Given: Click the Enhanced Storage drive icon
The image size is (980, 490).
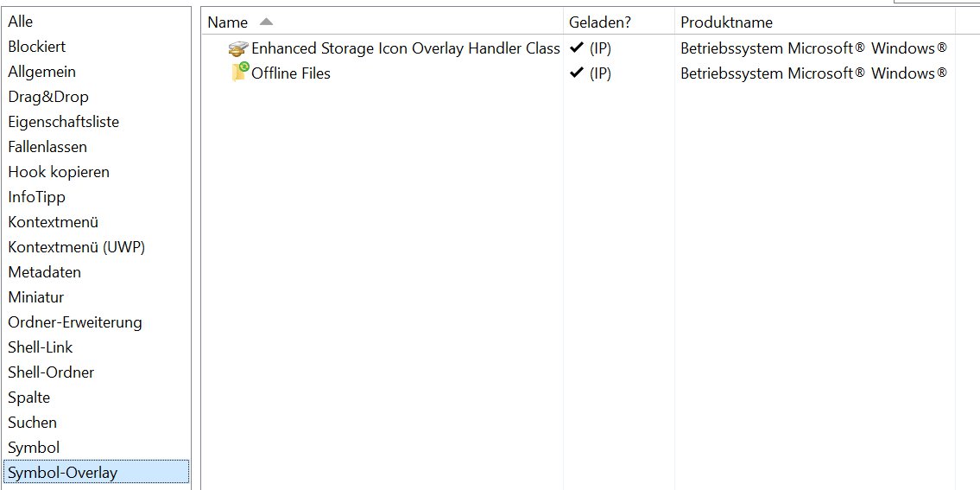Looking at the screenshot, I should [238, 48].
